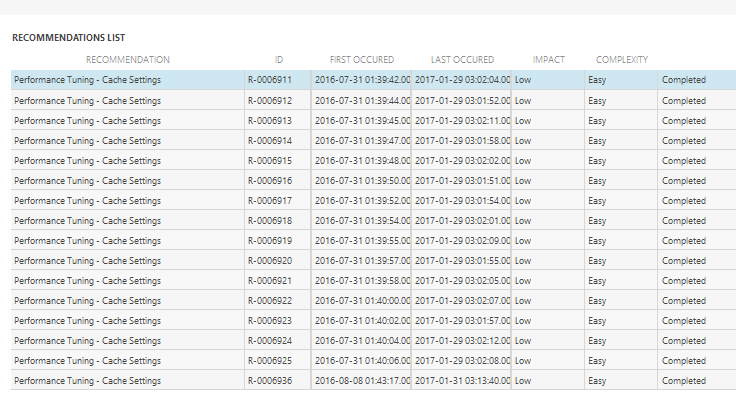Click last occurred 2017-01-29 03:01:58.00
The image size is (736, 414).
(462, 141)
